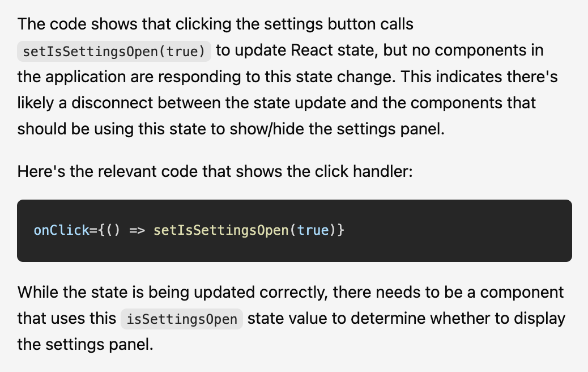This screenshot has width=588, height=372.
Task: Click the inline setIsSettingsOpen(true) code chip
Action: pyautogui.click(x=114, y=51)
